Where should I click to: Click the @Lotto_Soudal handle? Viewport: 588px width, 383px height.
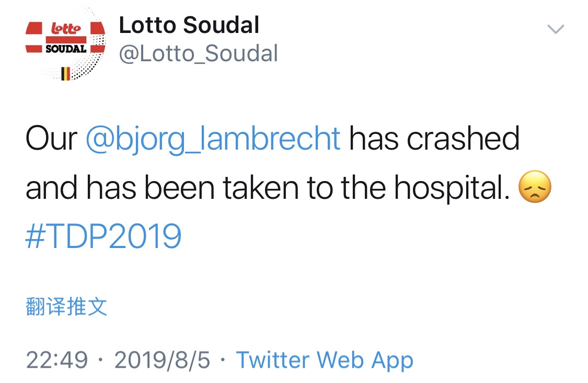pos(199,53)
